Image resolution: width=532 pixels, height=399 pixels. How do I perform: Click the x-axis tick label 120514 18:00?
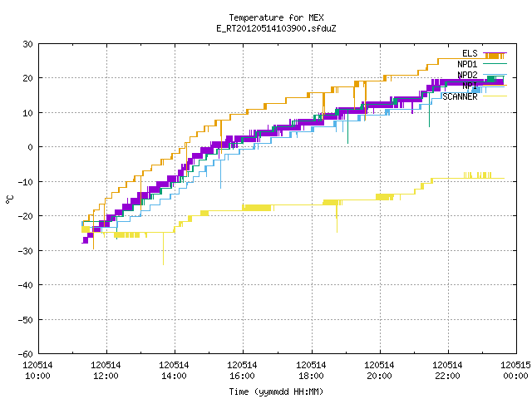click(x=311, y=371)
